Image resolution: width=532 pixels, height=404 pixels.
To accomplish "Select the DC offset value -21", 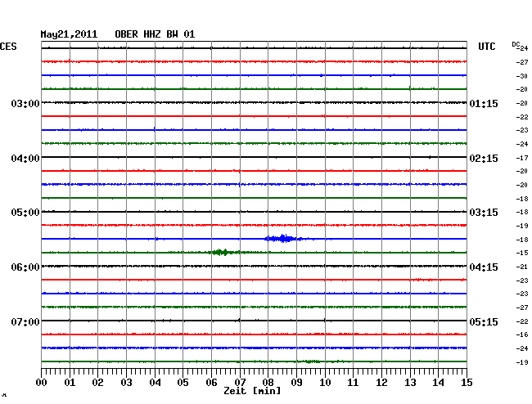I will pos(522,267).
